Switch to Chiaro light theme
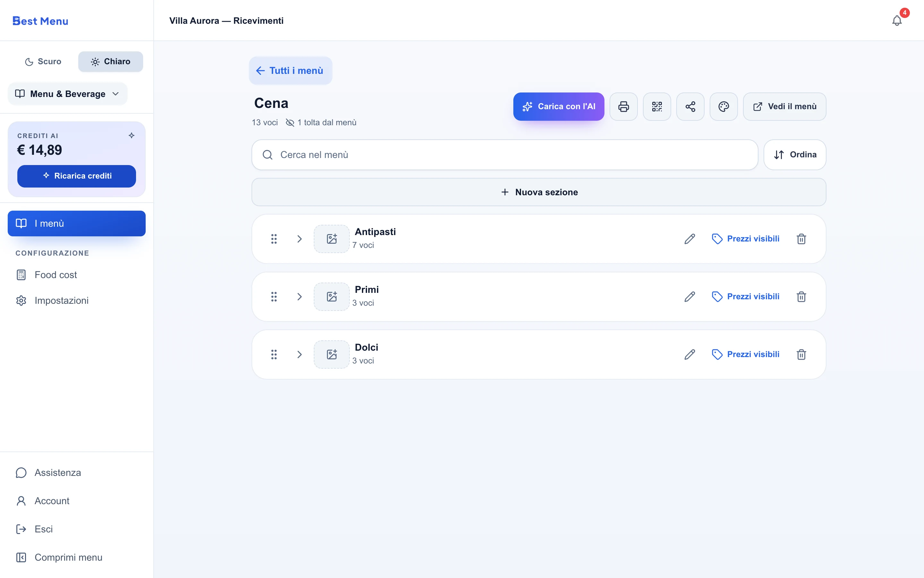 111,62
